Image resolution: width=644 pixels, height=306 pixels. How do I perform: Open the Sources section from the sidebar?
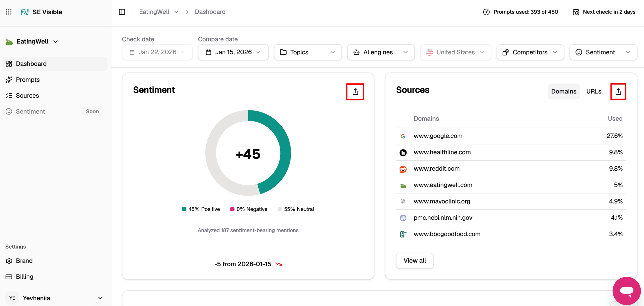coord(27,95)
